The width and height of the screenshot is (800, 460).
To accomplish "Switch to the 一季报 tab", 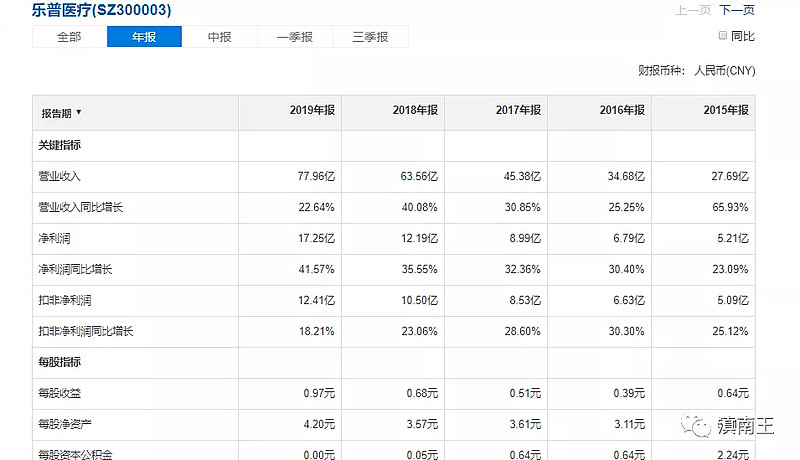I will (x=294, y=37).
